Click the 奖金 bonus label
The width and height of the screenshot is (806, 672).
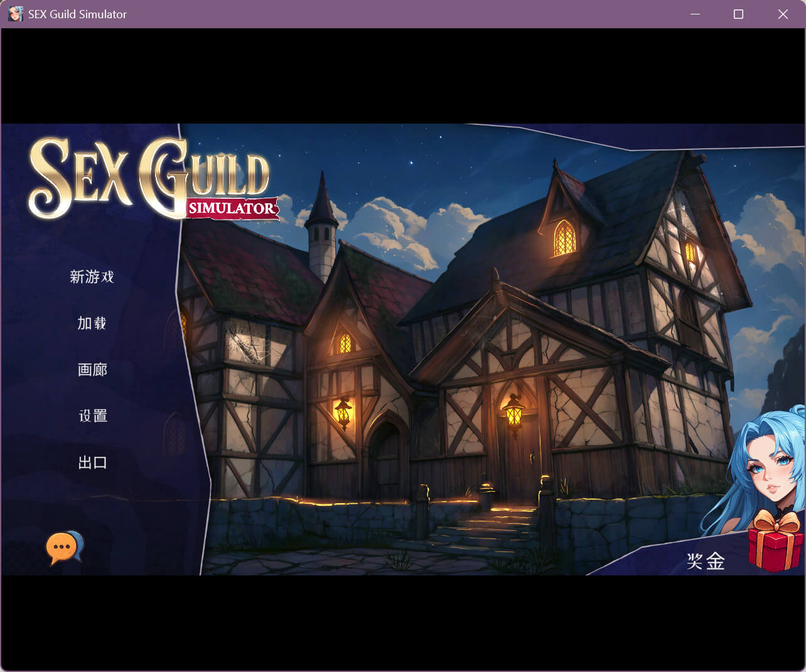pos(706,560)
